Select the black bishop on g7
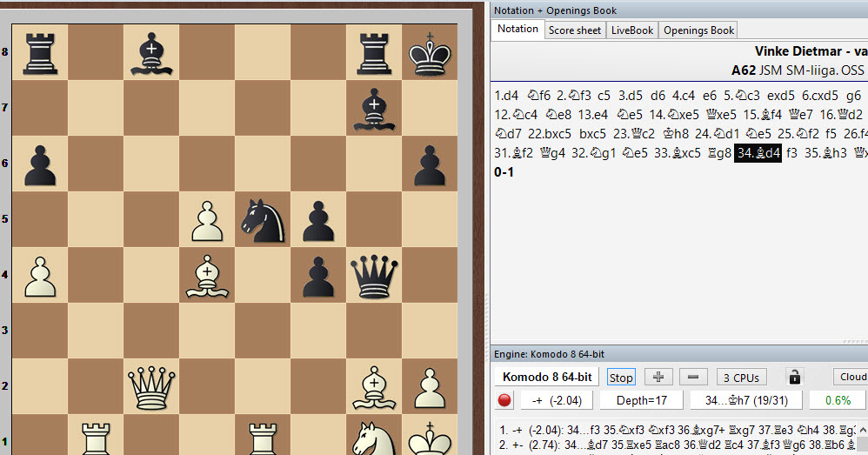Viewport: 868px width, 455px height. (x=374, y=107)
